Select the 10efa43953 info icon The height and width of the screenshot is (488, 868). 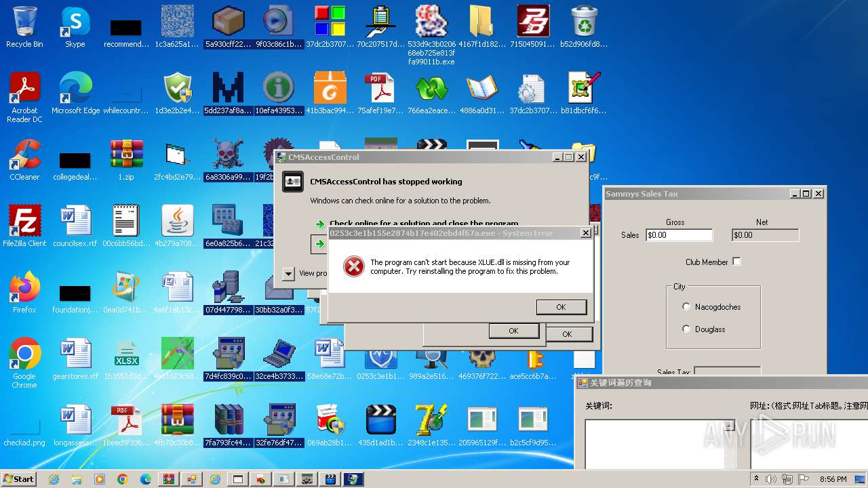click(279, 94)
